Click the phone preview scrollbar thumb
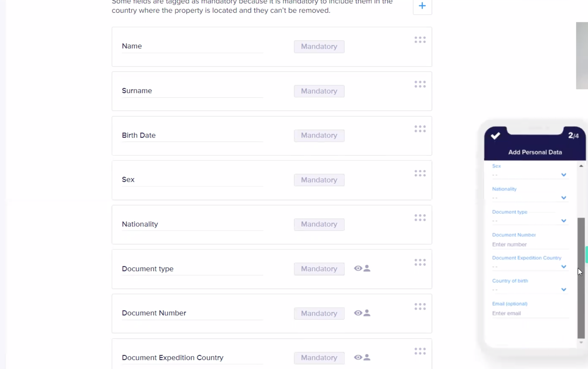Image resolution: width=588 pixels, height=369 pixels. [581, 278]
